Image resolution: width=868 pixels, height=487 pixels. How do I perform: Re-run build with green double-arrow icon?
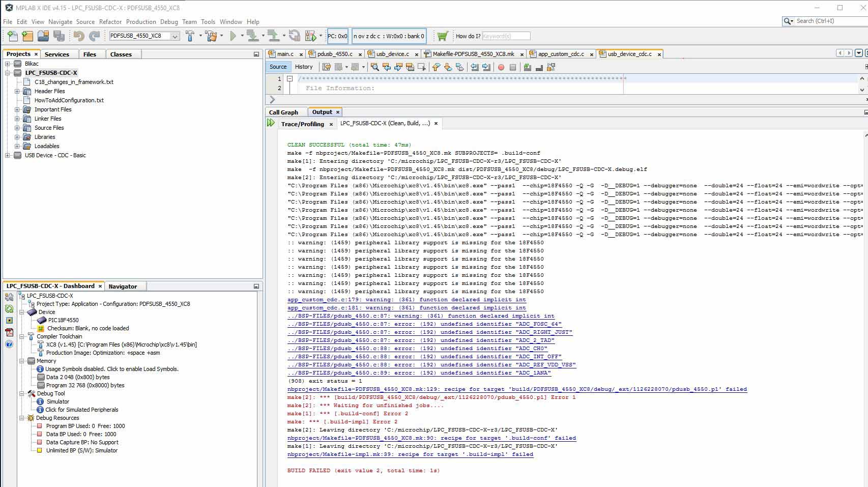coord(271,123)
